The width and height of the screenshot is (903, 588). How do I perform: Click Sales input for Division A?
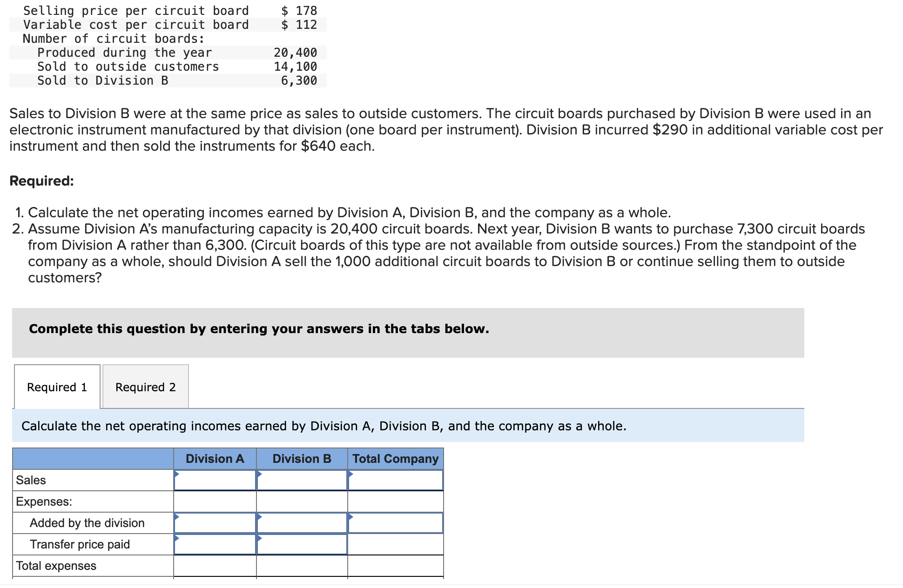point(215,480)
